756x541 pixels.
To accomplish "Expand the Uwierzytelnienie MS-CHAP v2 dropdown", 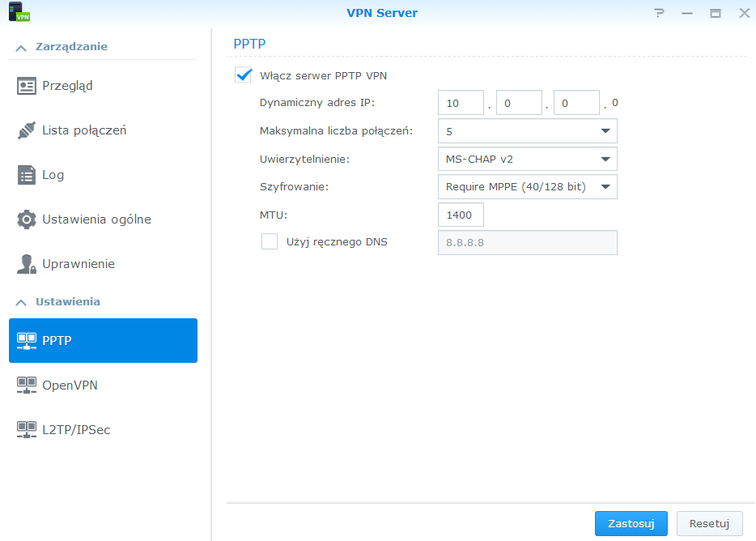I will point(528,160).
